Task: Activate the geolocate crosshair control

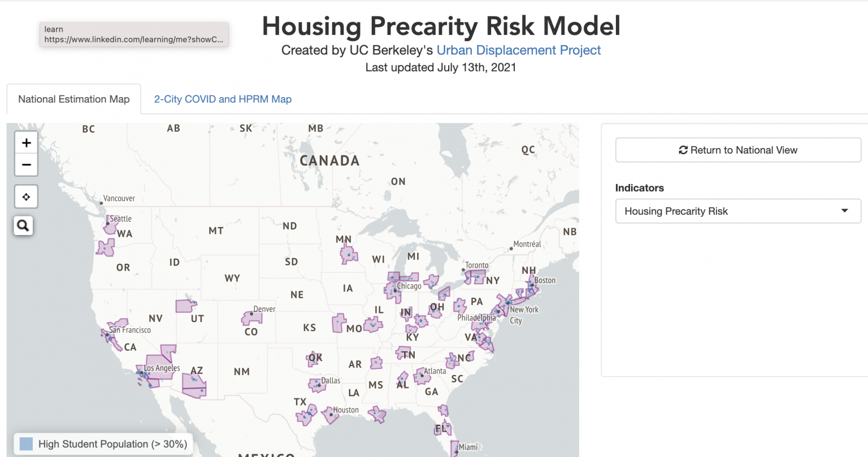Action: [26, 197]
